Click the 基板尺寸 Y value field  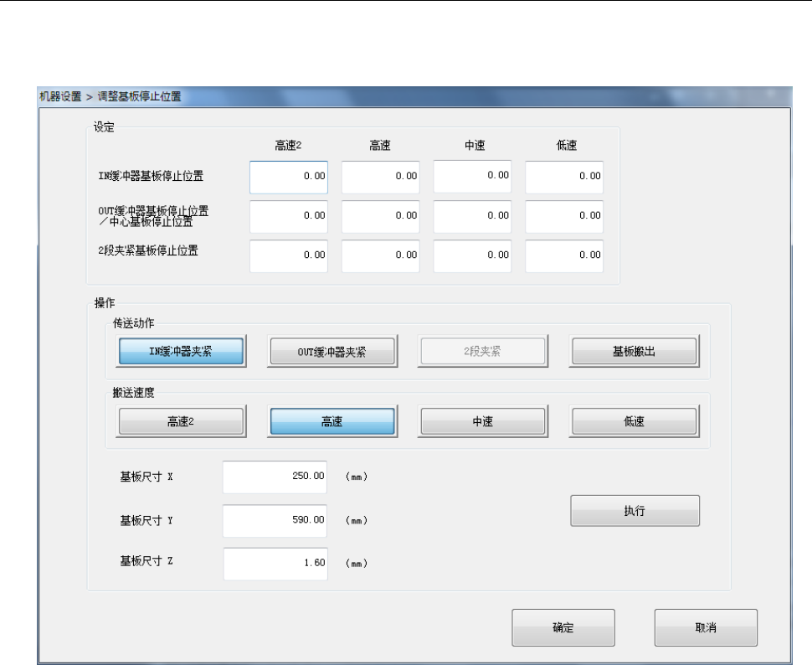point(275,521)
